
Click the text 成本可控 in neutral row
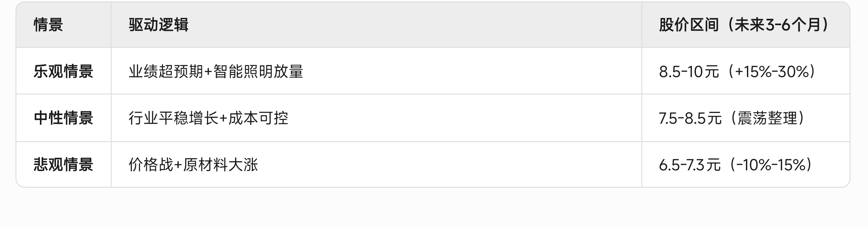click(x=258, y=118)
